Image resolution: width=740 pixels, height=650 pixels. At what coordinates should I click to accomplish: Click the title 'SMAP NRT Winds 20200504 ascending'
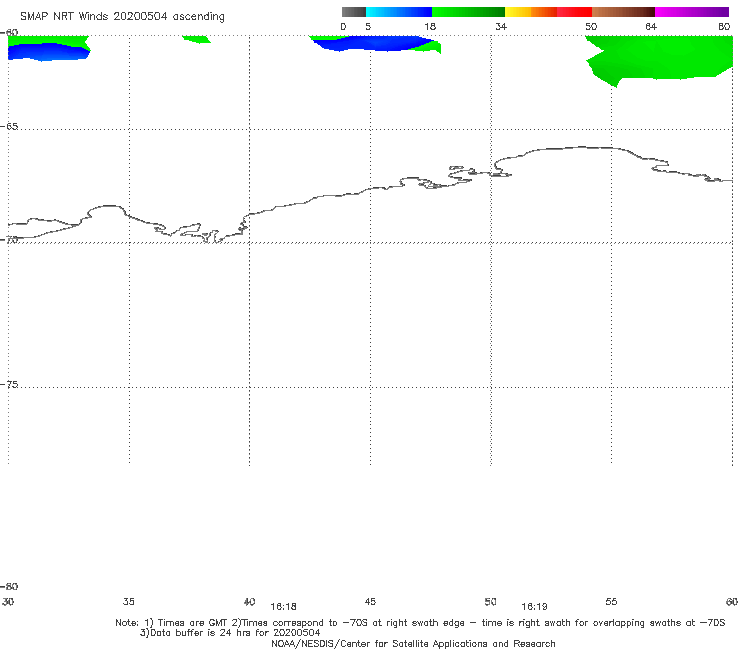(x=122, y=17)
